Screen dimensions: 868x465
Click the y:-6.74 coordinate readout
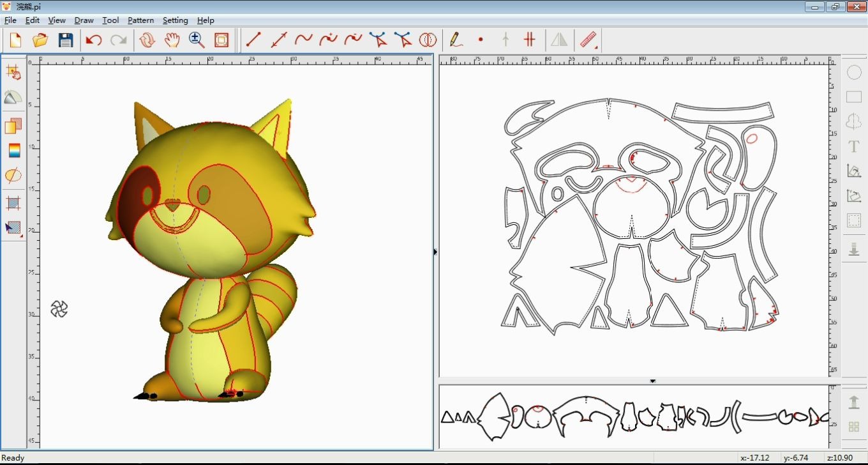pos(796,457)
